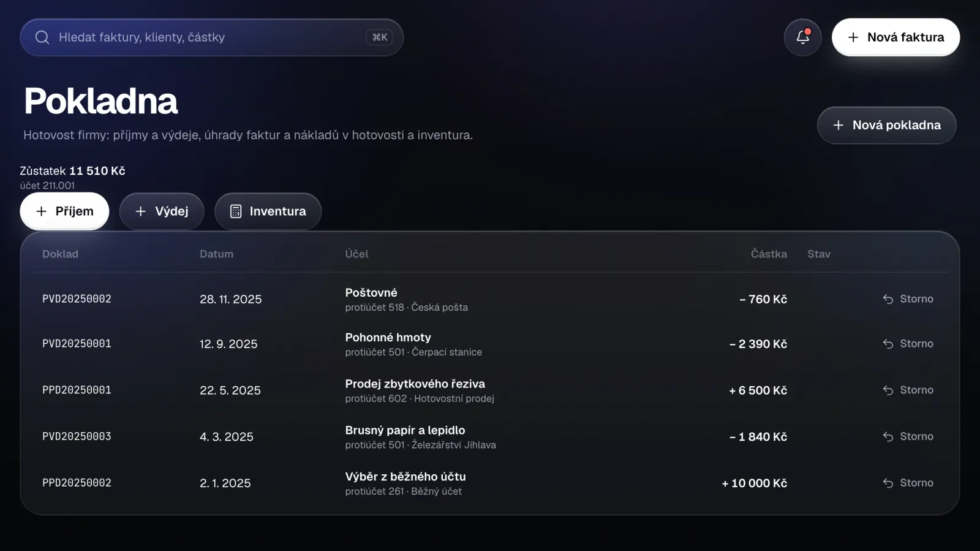Click the undo arrow icon for Výběr z běžného účtu
Viewport: 980px width, 551px height.
coord(888,483)
